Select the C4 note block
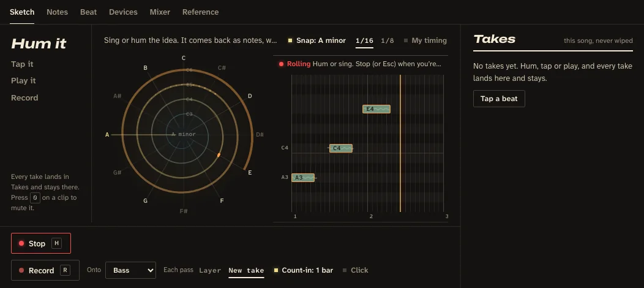 pyautogui.click(x=341, y=148)
